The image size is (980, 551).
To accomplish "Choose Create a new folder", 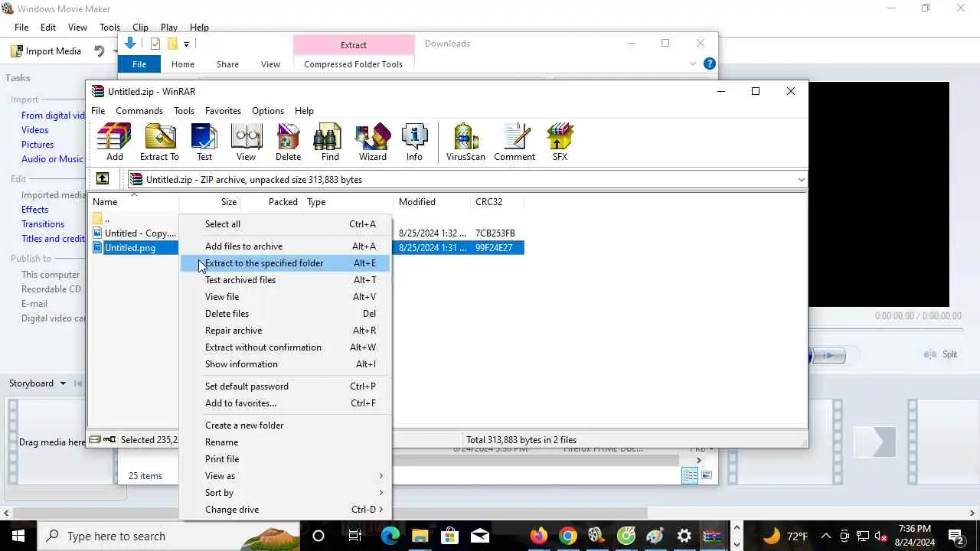I will [285, 425].
